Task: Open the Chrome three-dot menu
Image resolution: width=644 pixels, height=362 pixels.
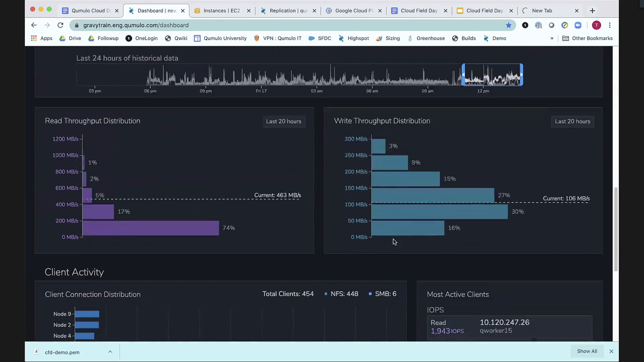Action: pyautogui.click(x=610, y=25)
